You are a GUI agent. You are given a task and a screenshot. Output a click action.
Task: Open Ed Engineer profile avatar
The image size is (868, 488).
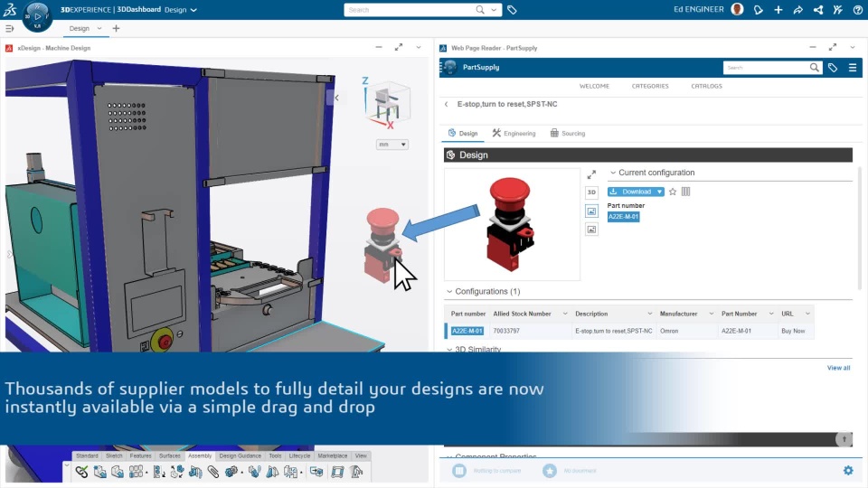point(738,9)
